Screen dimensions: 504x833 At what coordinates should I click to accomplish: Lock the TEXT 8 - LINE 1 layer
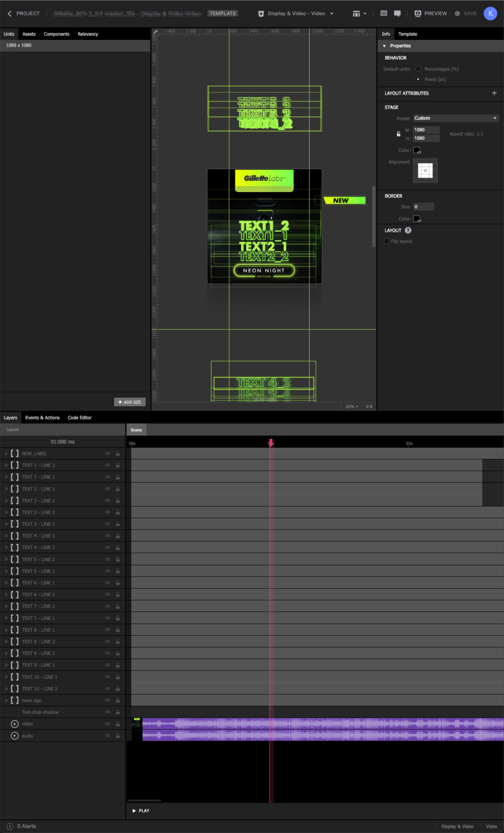pyautogui.click(x=118, y=630)
